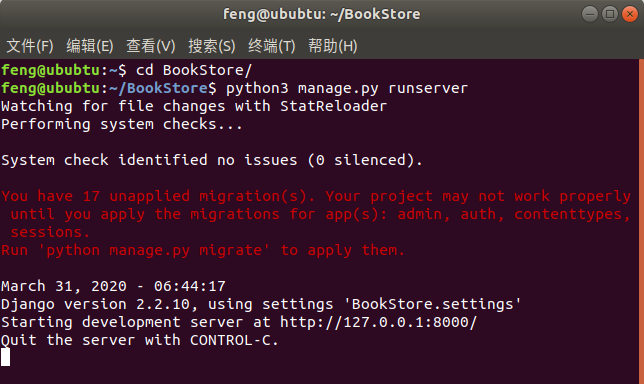644x384 pixels.
Task: Click the window title feng@ububtu: ~/BookStore
Action: (x=322, y=14)
